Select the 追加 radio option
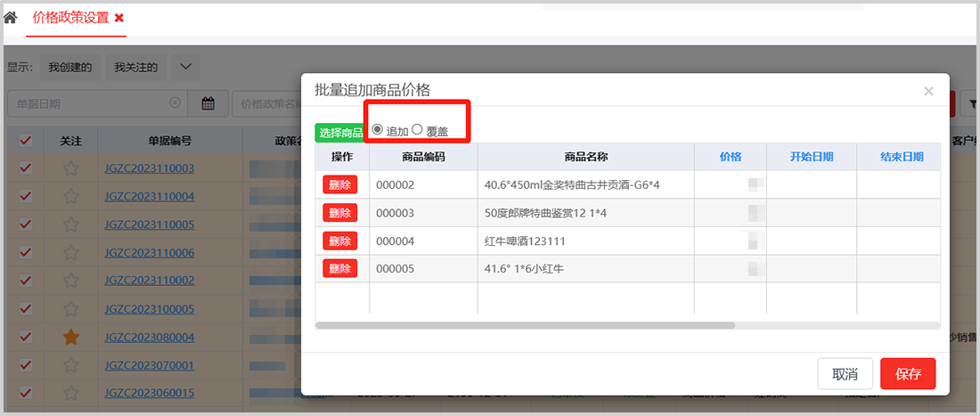 point(378,130)
